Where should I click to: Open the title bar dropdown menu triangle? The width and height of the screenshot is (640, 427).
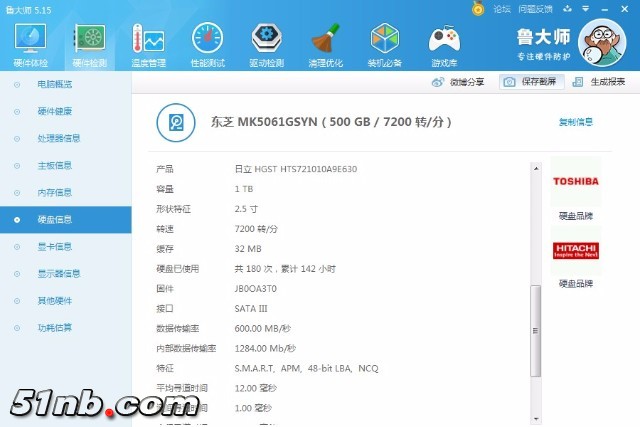(x=585, y=9)
